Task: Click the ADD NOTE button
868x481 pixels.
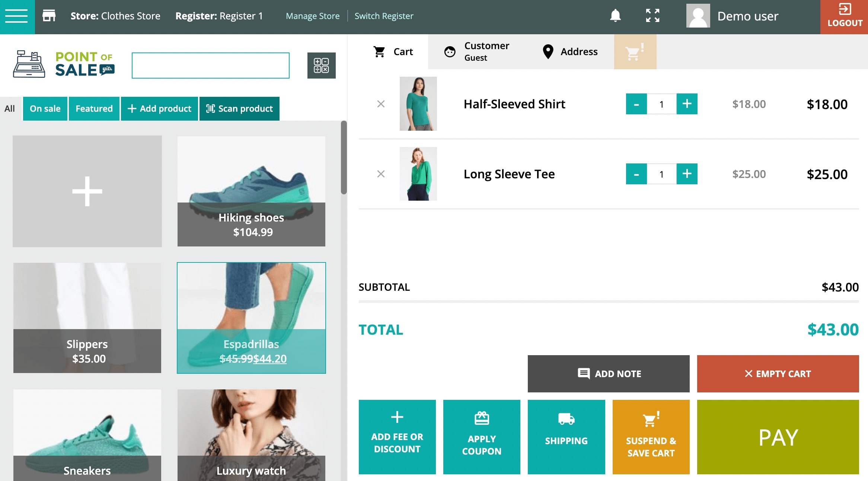Action: pyautogui.click(x=609, y=373)
